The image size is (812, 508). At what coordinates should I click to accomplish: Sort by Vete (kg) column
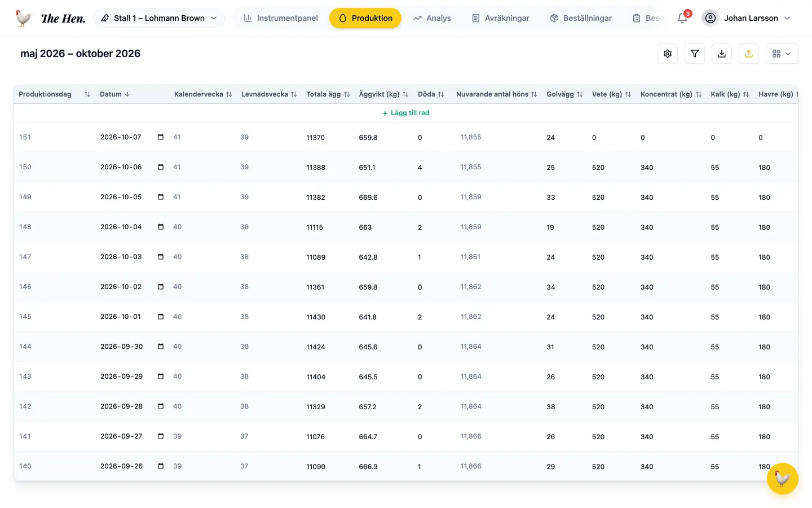tap(628, 94)
